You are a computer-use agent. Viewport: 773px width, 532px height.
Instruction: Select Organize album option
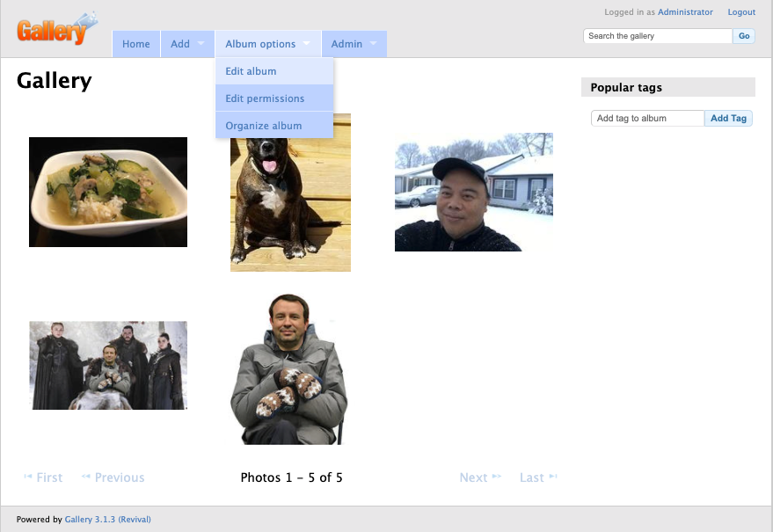[263, 126]
